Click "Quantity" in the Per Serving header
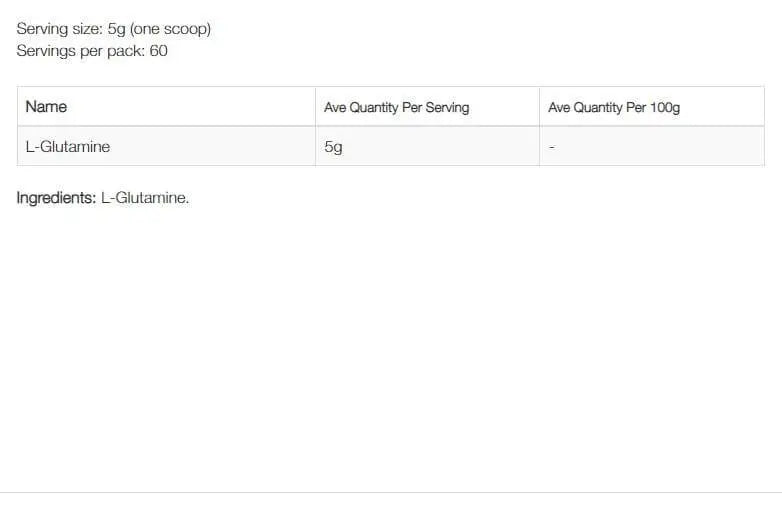 click(374, 107)
